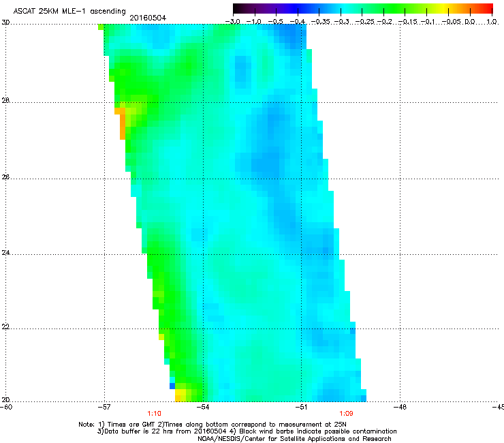Image resolution: width=504 pixels, height=443 pixels.
Task: Select the latitude axis label '20'
Action: (x=5, y=399)
